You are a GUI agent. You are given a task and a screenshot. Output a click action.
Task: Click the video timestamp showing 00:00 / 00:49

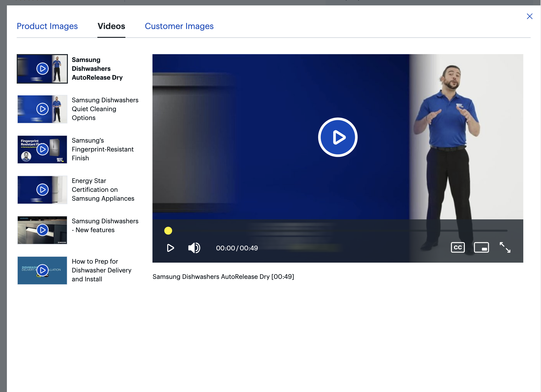coord(237,248)
